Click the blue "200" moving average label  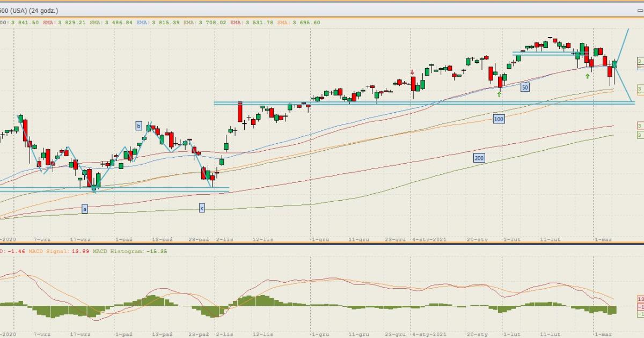coord(479,158)
